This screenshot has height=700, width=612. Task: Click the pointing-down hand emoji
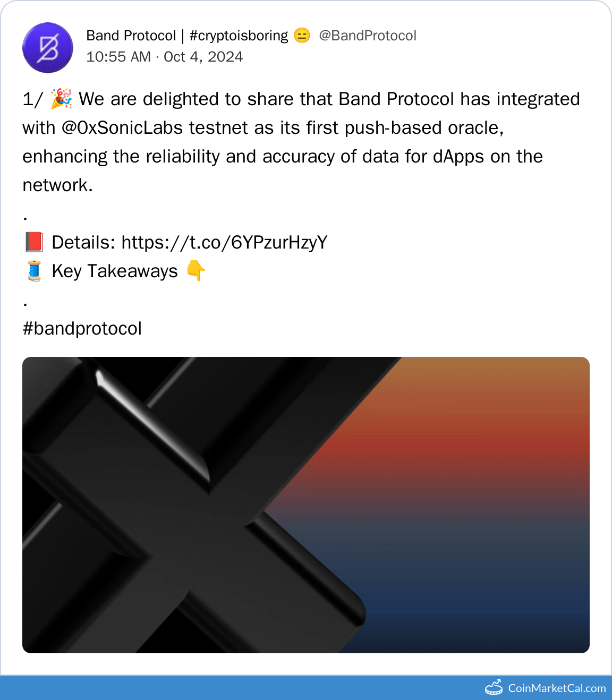point(196,271)
